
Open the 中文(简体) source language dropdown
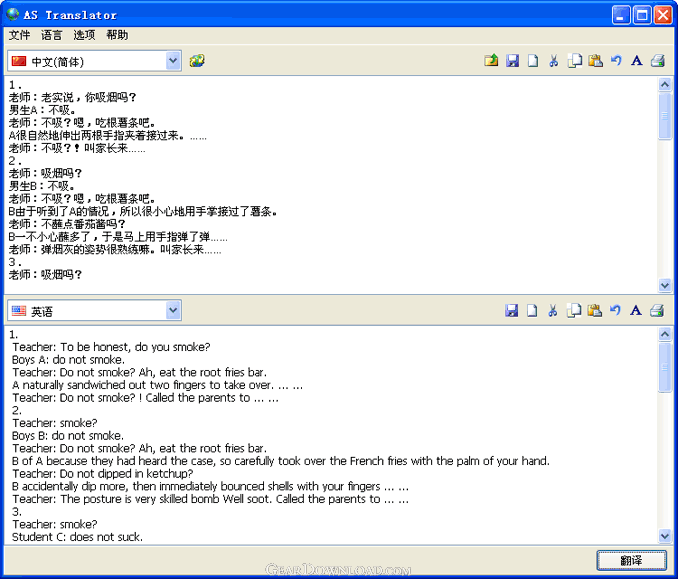click(173, 61)
